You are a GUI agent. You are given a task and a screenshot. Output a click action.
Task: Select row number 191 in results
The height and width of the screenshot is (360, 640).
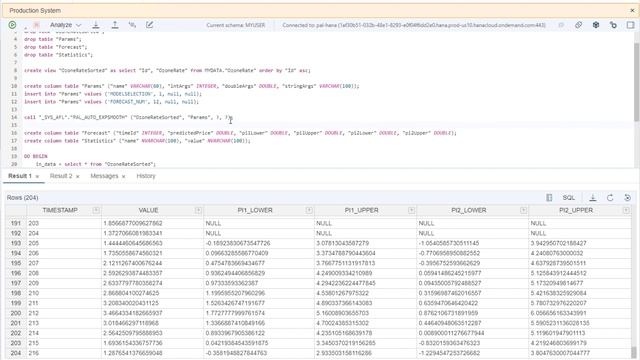point(16,223)
